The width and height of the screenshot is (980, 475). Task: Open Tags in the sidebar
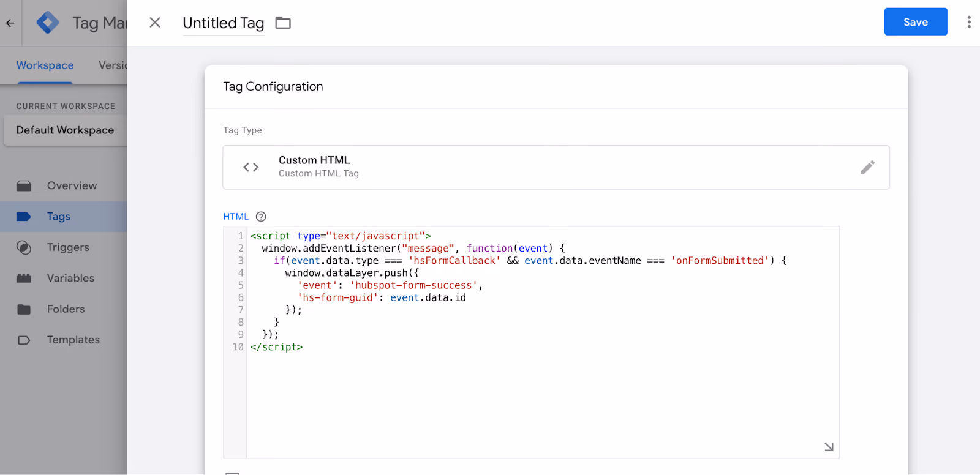click(x=64, y=217)
